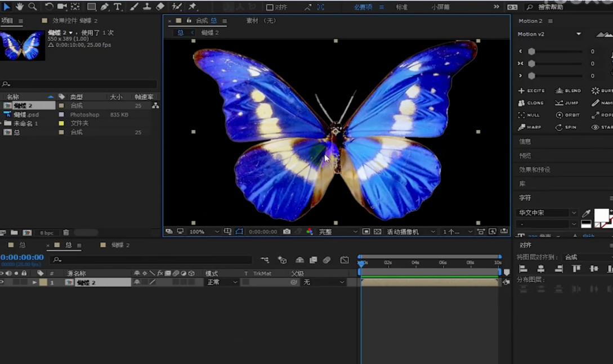613x364 pixels.
Task: Open the composition mini-flowchart icon
Action: click(x=265, y=260)
